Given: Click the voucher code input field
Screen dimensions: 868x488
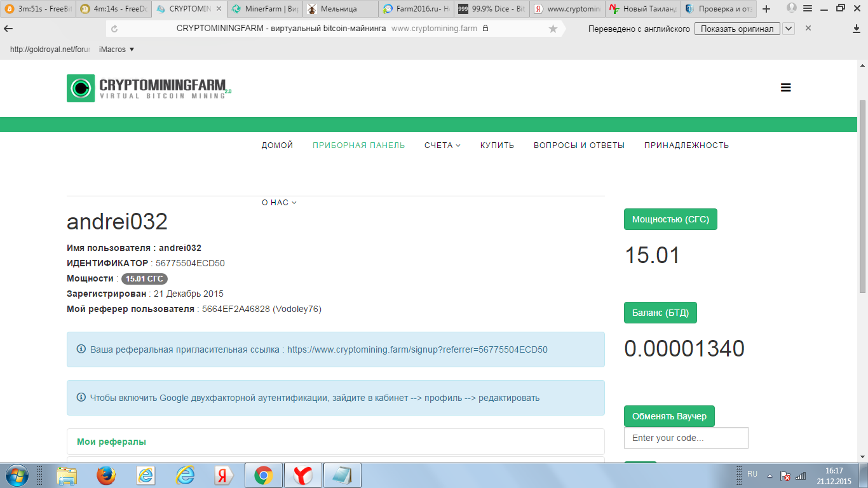Looking at the screenshot, I should 686,438.
